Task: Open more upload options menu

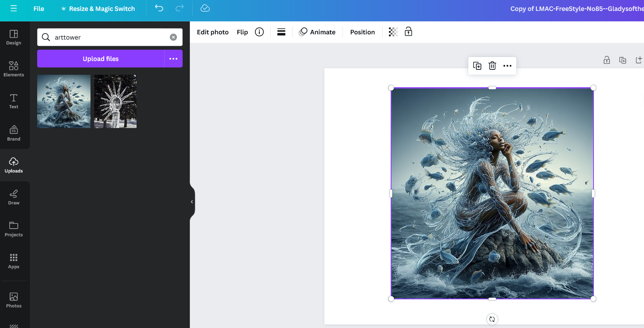Action: click(173, 59)
